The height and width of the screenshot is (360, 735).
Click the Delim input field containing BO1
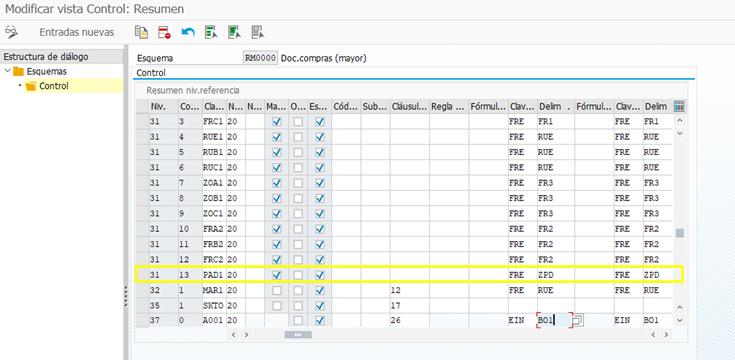555,321
